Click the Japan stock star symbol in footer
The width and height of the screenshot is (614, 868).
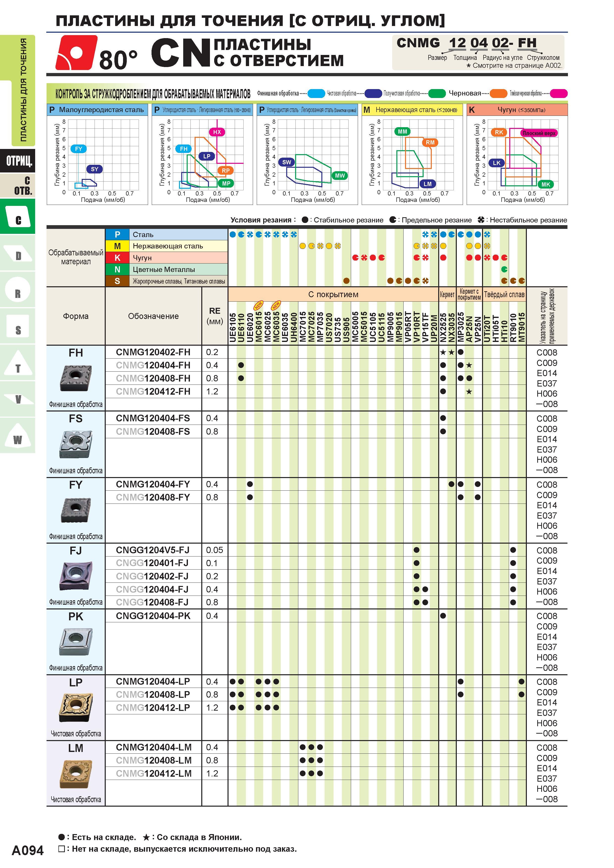146,837
